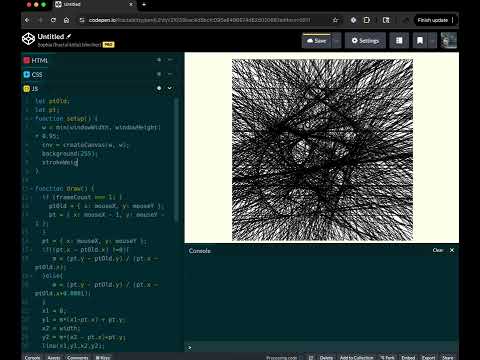Screen dimensions: 480x360
Task: Bookmark page with star icon
Action: (x=335, y=20)
